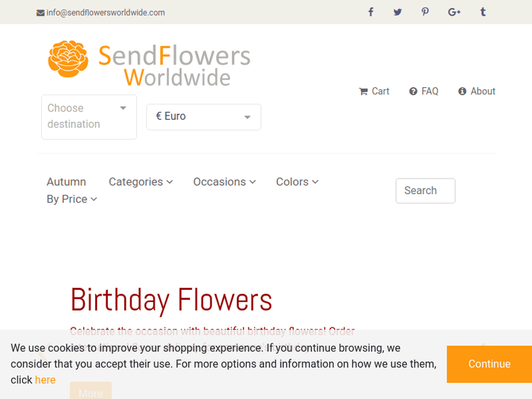The image size is (532, 399).
Task: Open the Twitter social icon
Action: click(398, 12)
